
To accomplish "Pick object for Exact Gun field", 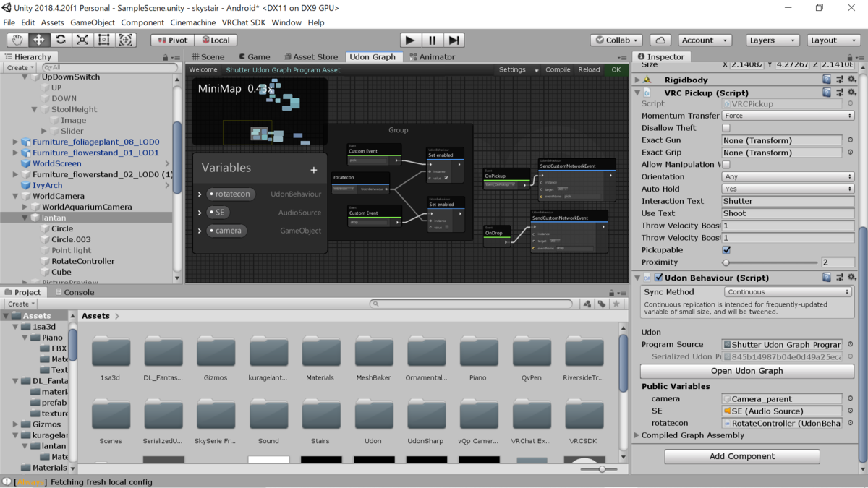I will click(850, 140).
